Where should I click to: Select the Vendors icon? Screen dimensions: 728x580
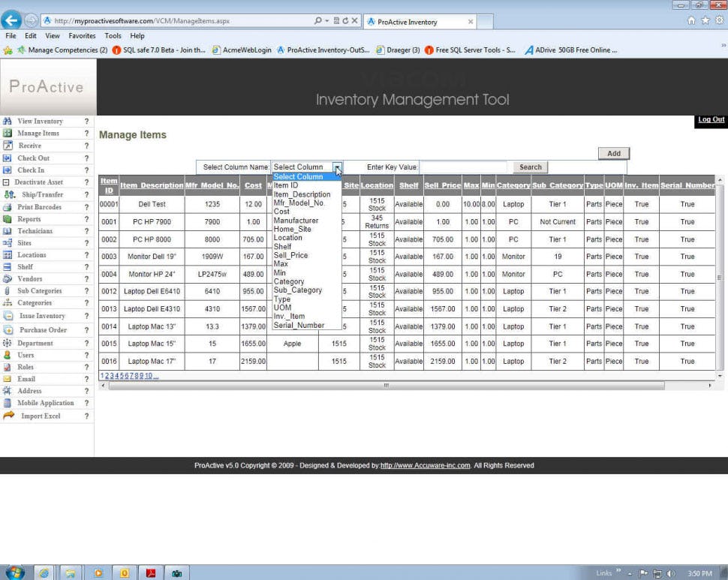8,279
